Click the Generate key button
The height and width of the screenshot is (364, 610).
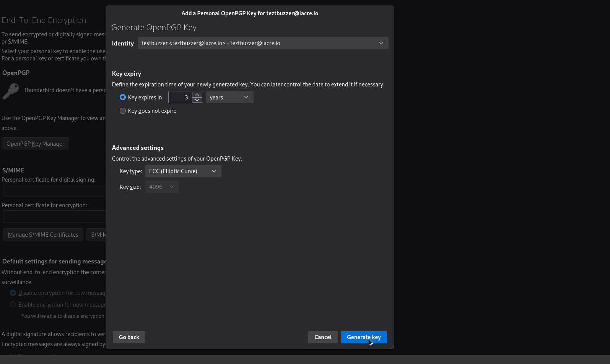[364, 337]
